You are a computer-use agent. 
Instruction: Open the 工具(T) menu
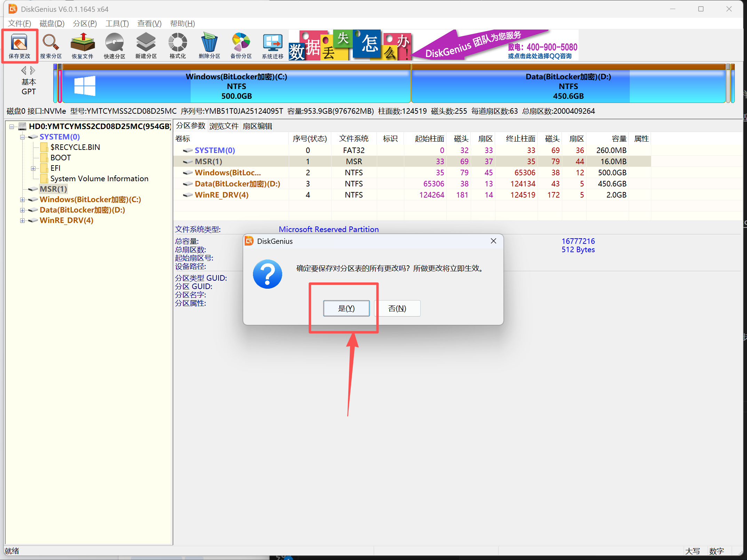(x=117, y=23)
